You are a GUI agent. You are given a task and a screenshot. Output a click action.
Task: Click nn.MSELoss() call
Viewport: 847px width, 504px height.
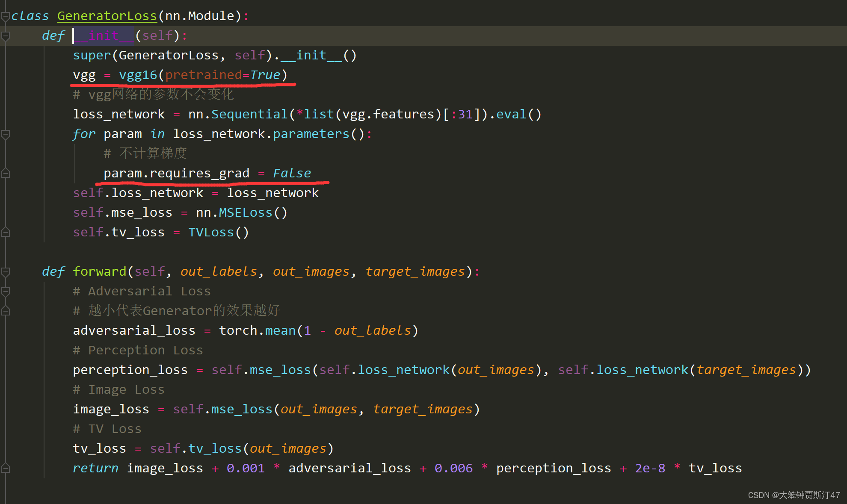242,213
